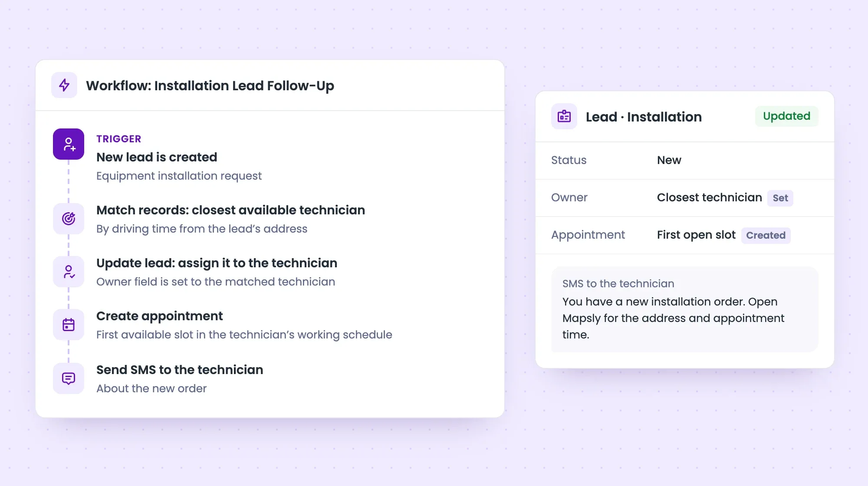
Task: Click Owner field is set to matched technician
Action: [216, 282]
